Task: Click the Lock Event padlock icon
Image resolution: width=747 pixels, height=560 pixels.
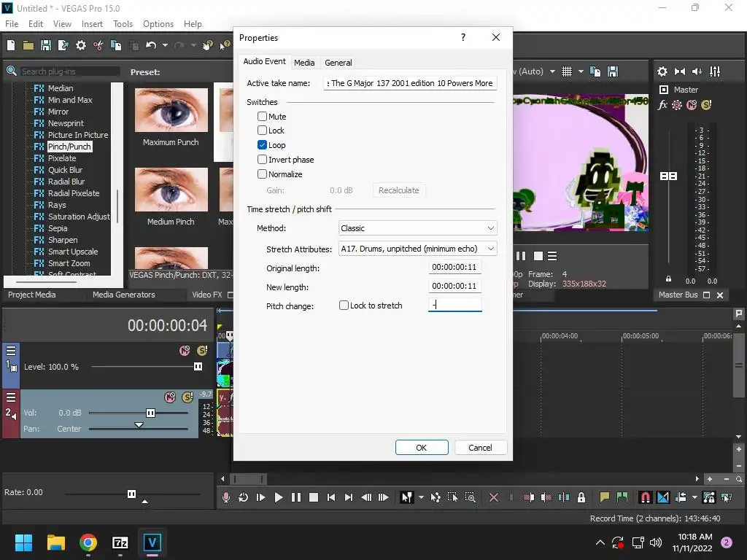Action: click(x=581, y=497)
